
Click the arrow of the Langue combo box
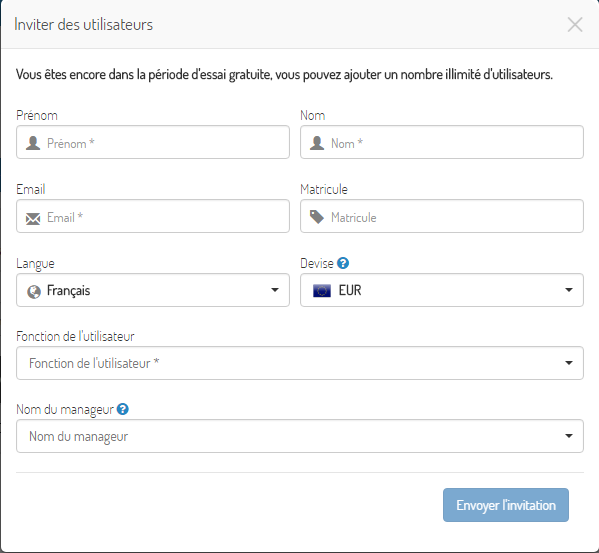(275, 290)
